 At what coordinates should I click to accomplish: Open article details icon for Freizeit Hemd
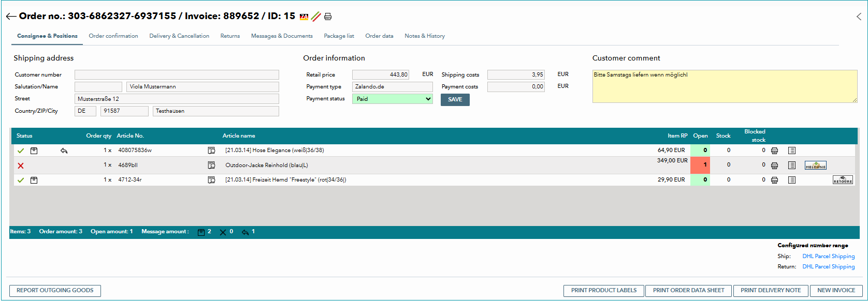tap(211, 180)
